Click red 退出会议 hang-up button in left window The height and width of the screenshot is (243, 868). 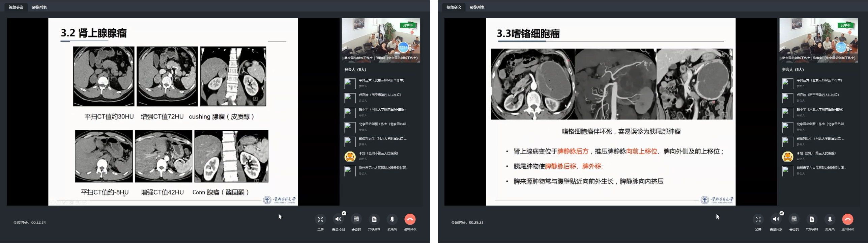pos(410,219)
